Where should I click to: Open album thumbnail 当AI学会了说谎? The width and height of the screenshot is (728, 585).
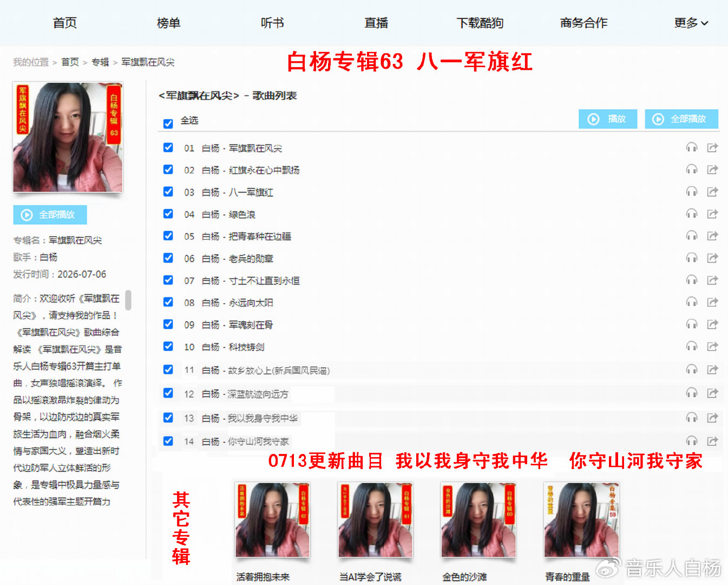point(375,520)
